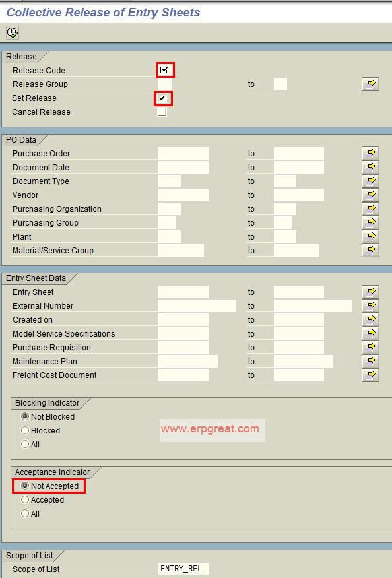The width and height of the screenshot is (392, 578).
Task: Select the Not Blocked radio button
Action: coord(24,416)
